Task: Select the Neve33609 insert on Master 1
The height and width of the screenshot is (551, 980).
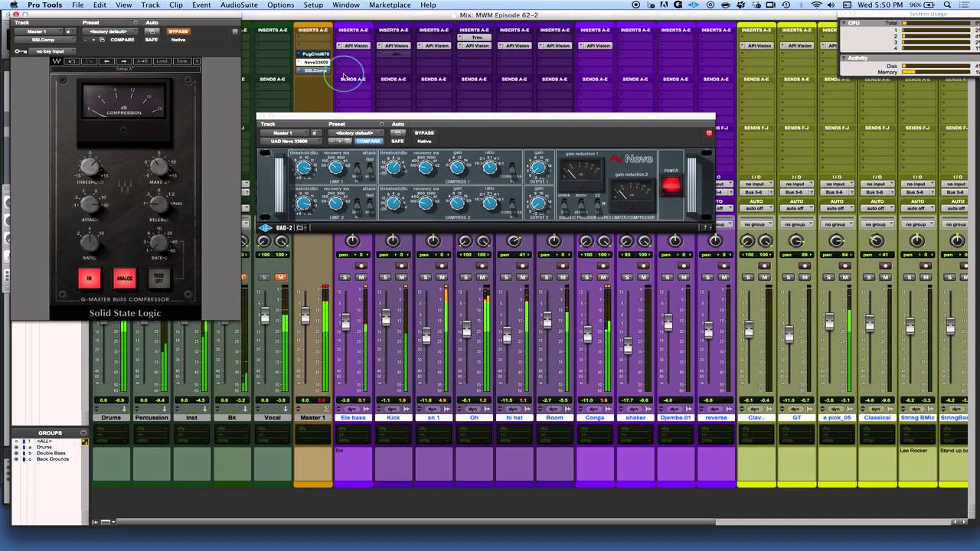Action: 314,63
